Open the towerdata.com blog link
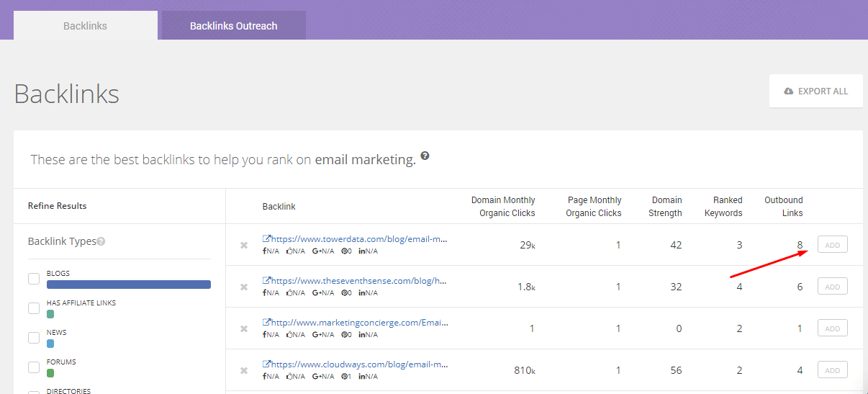The width and height of the screenshot is (868, 394). 355,238
